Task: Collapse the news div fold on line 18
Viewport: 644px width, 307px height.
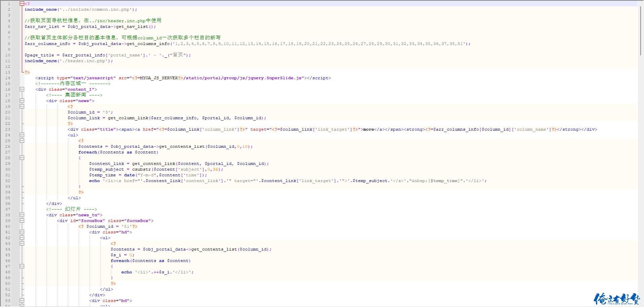Action: click(22, 101)
